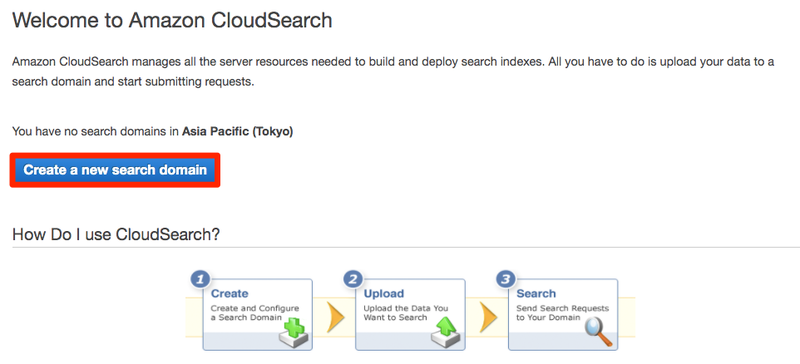The image size is (800, 364).
Task: Click the number 1 step badge
Action: pyautogui.click(x=201, y=280)
